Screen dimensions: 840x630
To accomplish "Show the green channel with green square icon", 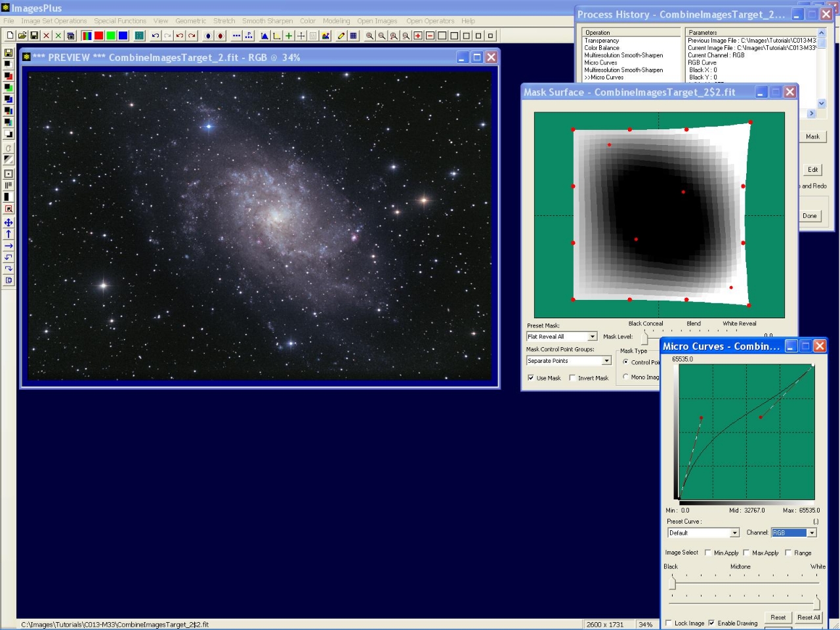I will tap(111, 36).
